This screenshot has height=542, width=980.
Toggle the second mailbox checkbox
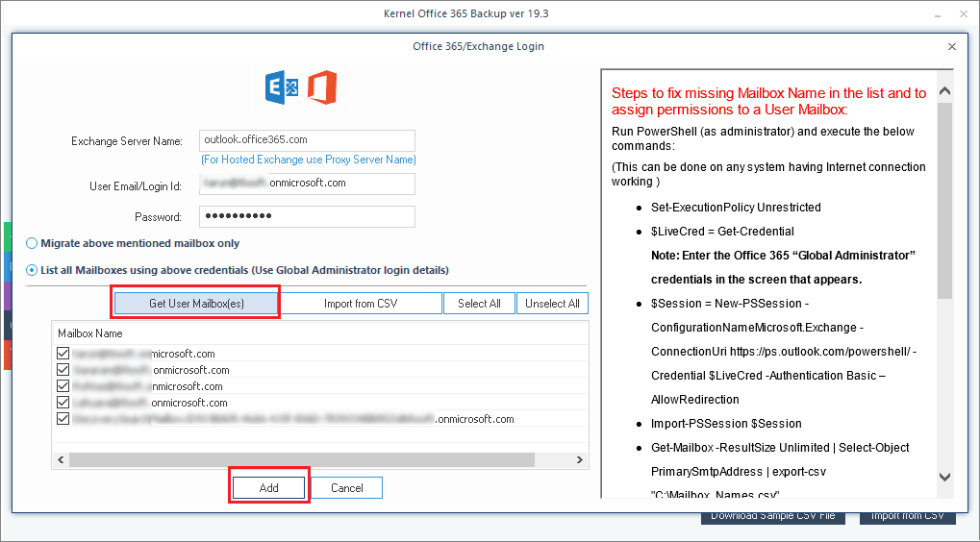(x=63, y=370)
